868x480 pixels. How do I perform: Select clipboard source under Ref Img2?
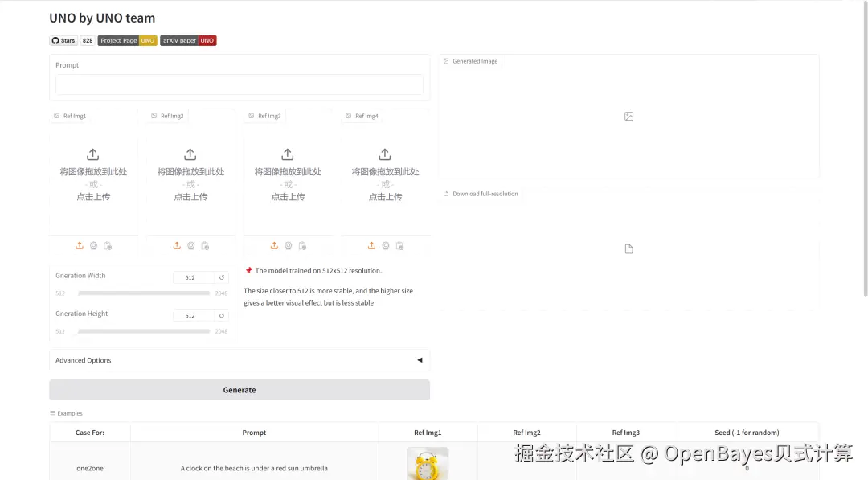click(206, 245)
